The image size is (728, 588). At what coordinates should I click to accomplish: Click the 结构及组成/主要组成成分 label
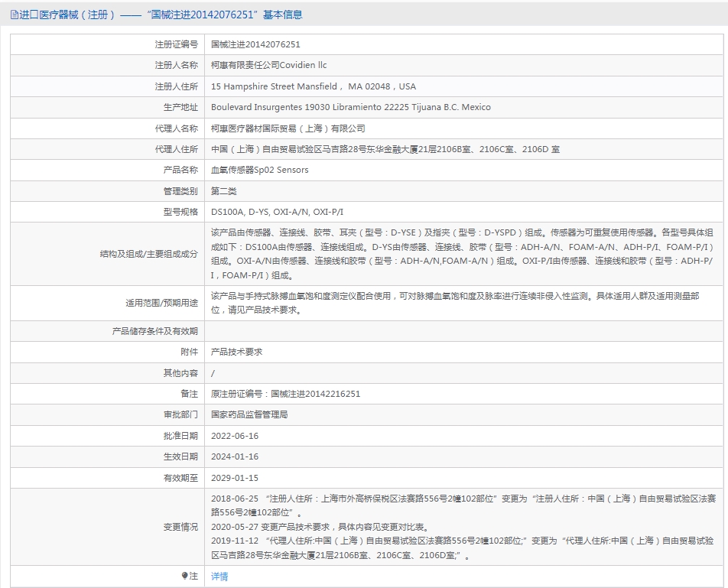point(149,254)
